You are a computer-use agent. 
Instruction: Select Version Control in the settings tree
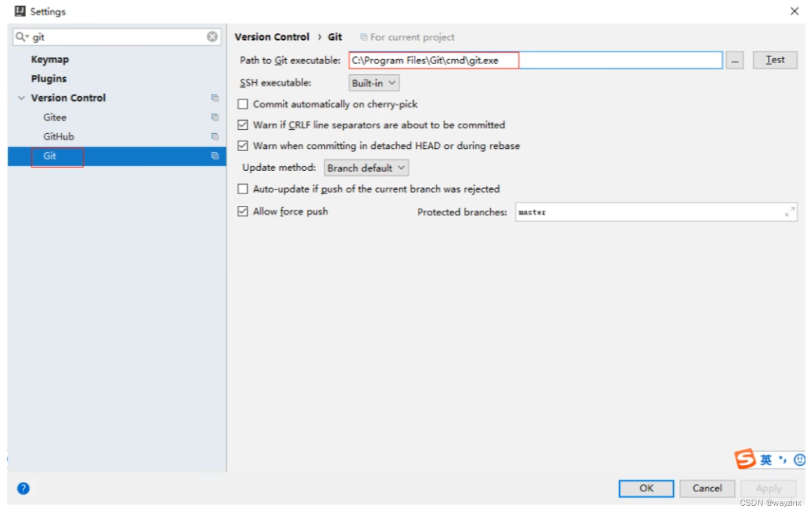68,98
